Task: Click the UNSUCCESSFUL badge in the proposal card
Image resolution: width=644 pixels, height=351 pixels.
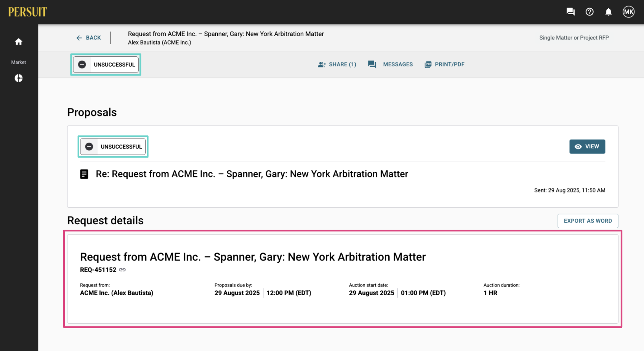Action: 113,147
